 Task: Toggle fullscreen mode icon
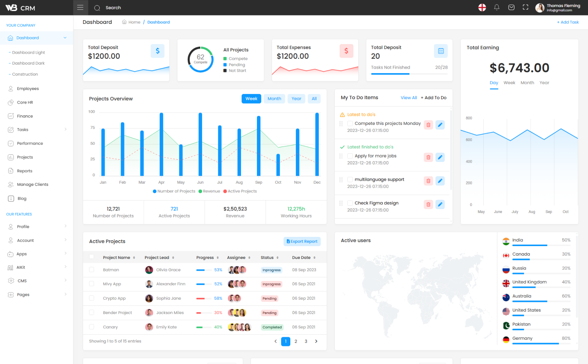[x=526, y=7]
